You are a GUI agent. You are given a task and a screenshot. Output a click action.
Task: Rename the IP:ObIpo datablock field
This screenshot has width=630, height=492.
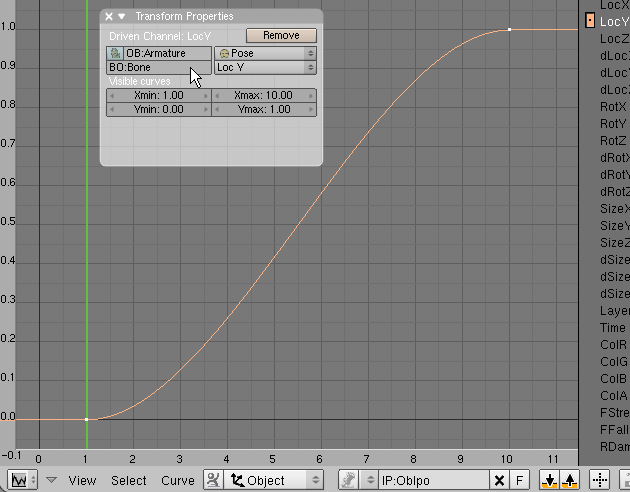(434, 480)
